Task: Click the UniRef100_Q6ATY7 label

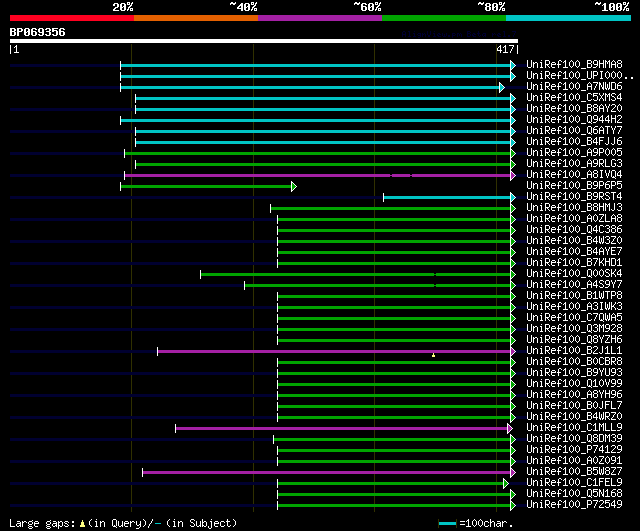Action: (574, 131)
